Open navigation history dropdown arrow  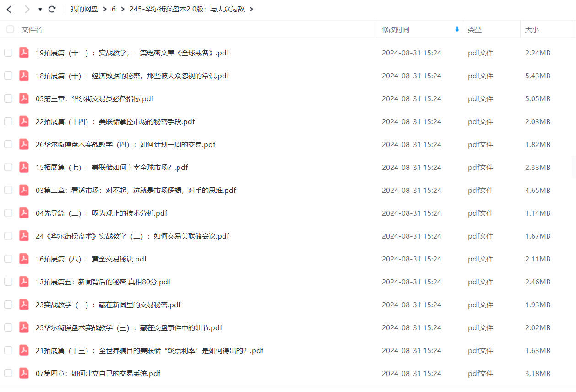pos(40,9)
